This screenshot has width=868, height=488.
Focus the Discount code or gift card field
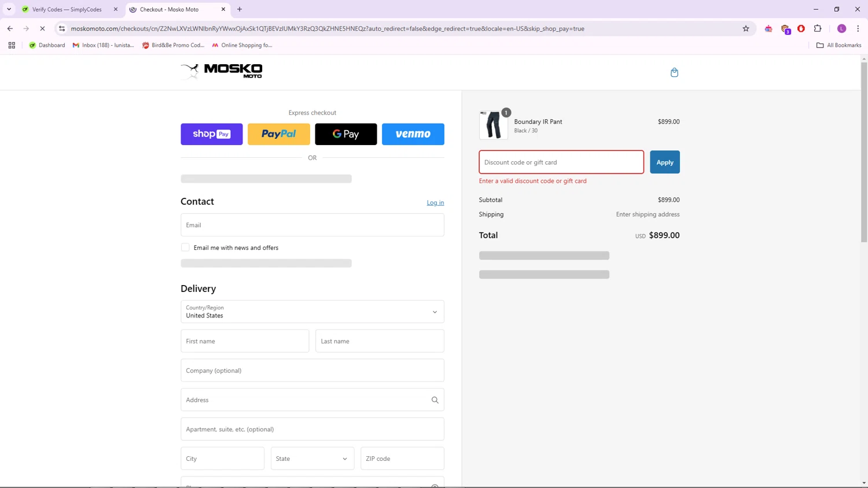point(561,162)
